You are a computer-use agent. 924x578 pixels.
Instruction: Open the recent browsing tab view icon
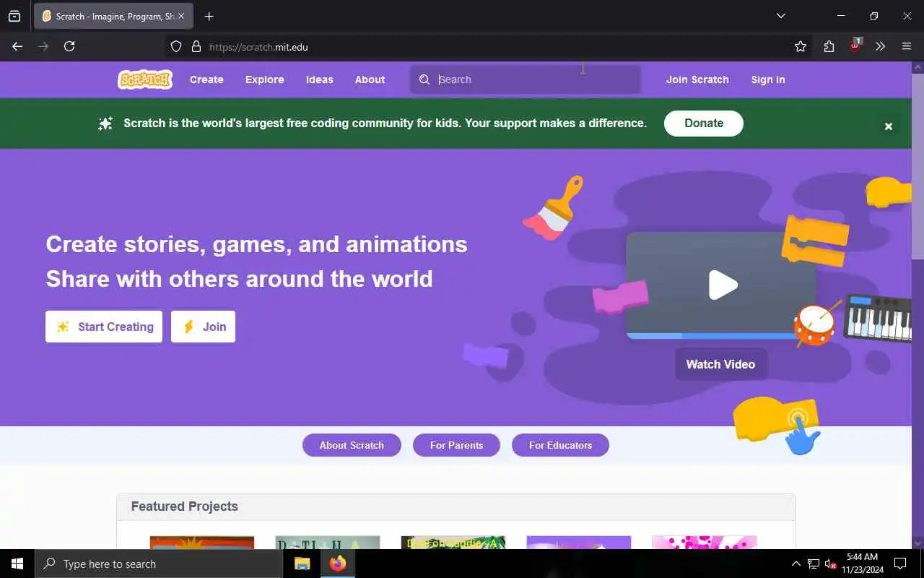click(x=14, y=16)
